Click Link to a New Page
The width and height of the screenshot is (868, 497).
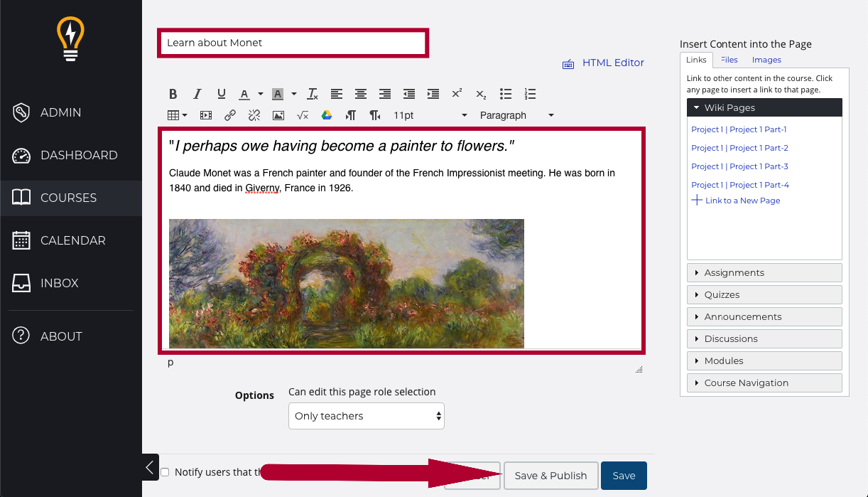pyautogui.click(x=736, y=201)
